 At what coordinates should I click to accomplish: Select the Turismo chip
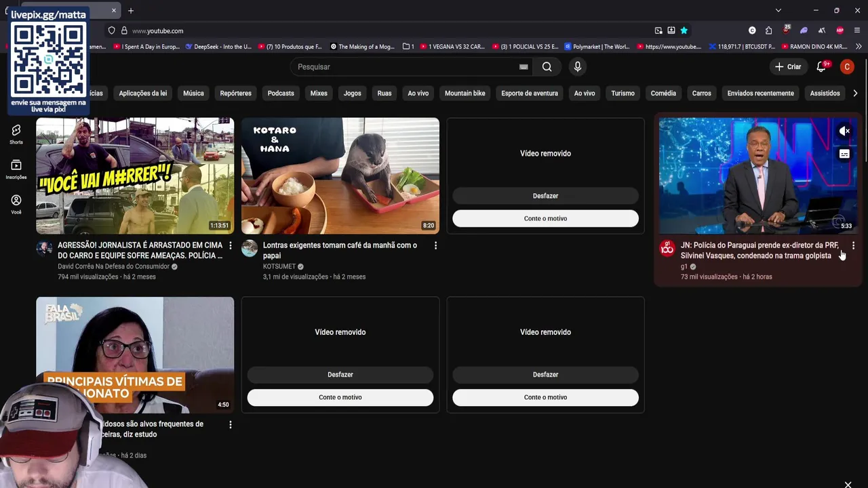pos(623,94)
